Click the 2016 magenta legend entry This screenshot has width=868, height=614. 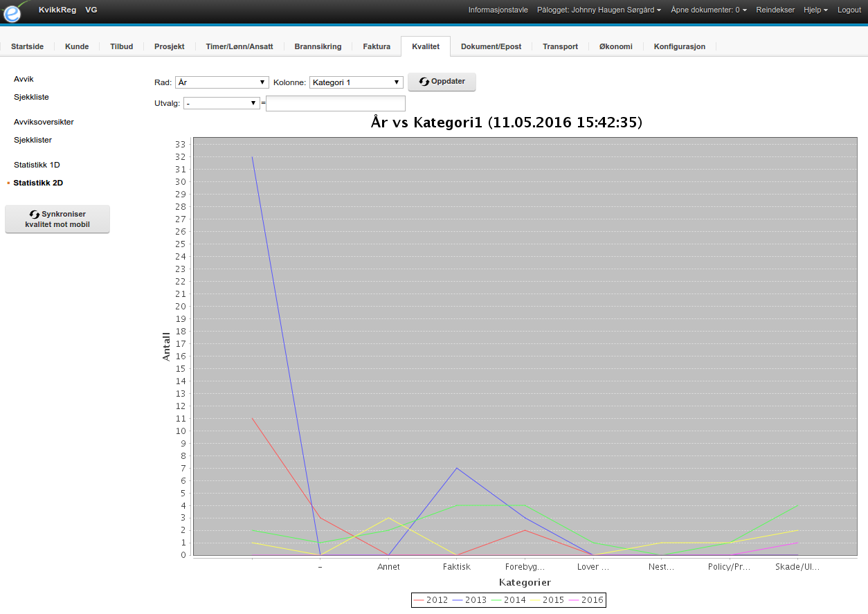(586, 600)
